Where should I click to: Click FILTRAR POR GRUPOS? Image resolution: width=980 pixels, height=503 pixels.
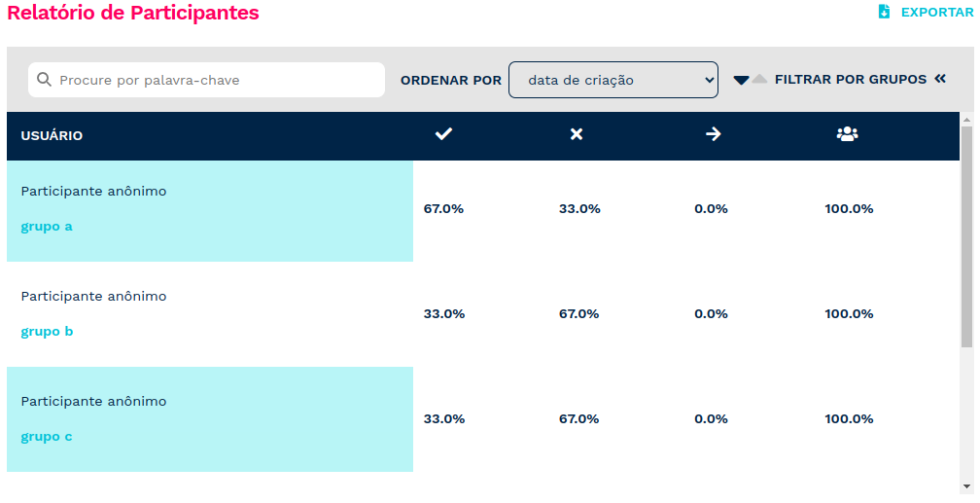tap(851, 80)
